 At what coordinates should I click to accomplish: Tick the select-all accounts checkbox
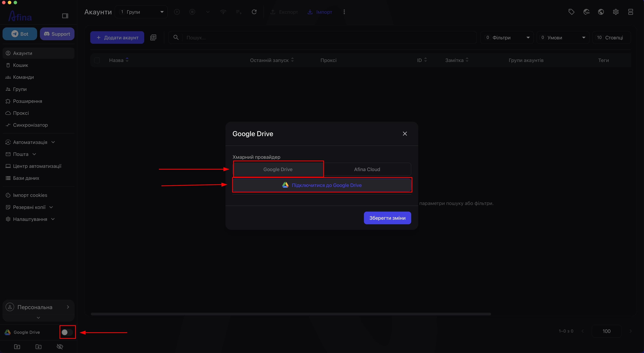tap(97, 60)
